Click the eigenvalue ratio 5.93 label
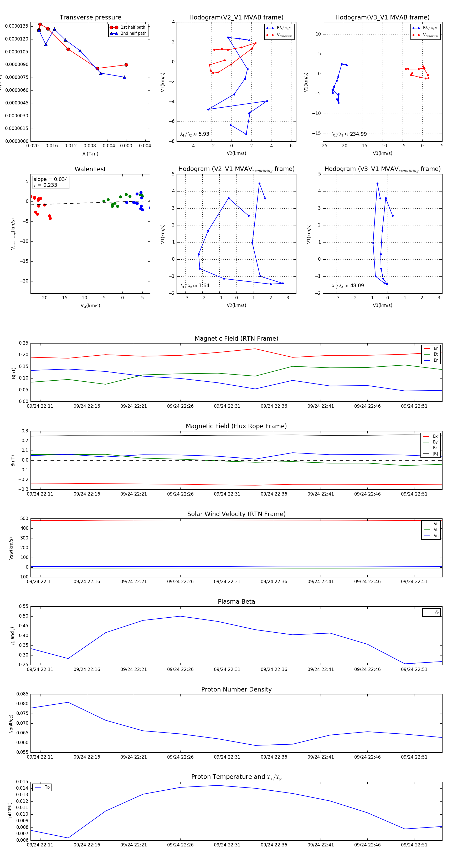Screen dimensions: 473x868 pos(194,134)
